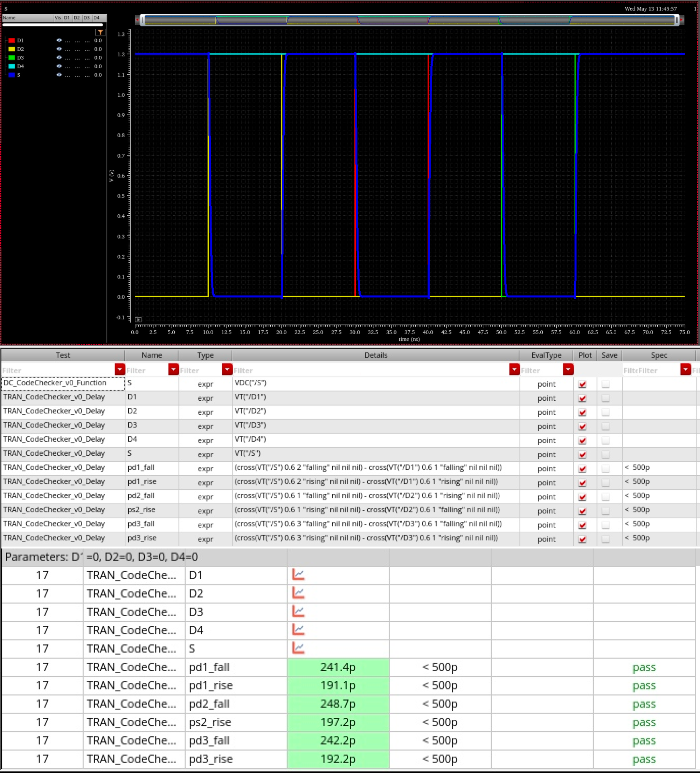
Task: Toggle visibility eye for D2 trace
Action: click(59, 49)
